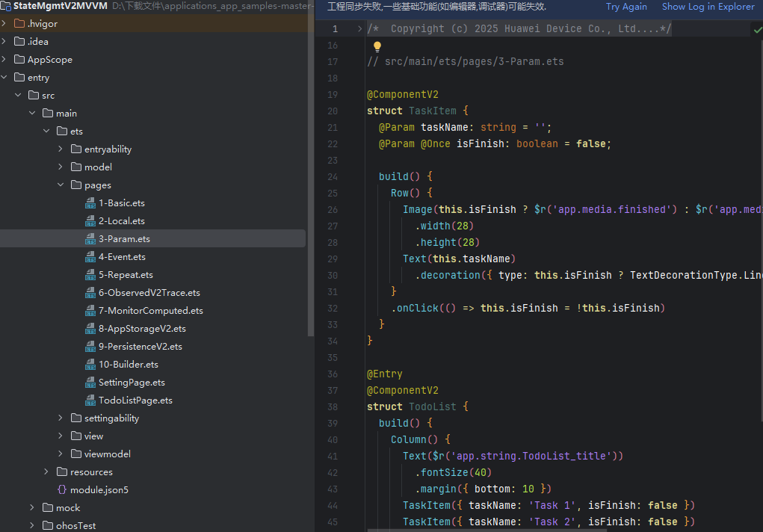The height and width of the screenshot is (532, 763).
Task: Click the SettingPage.ets file icon
Action: click(90, 383)
